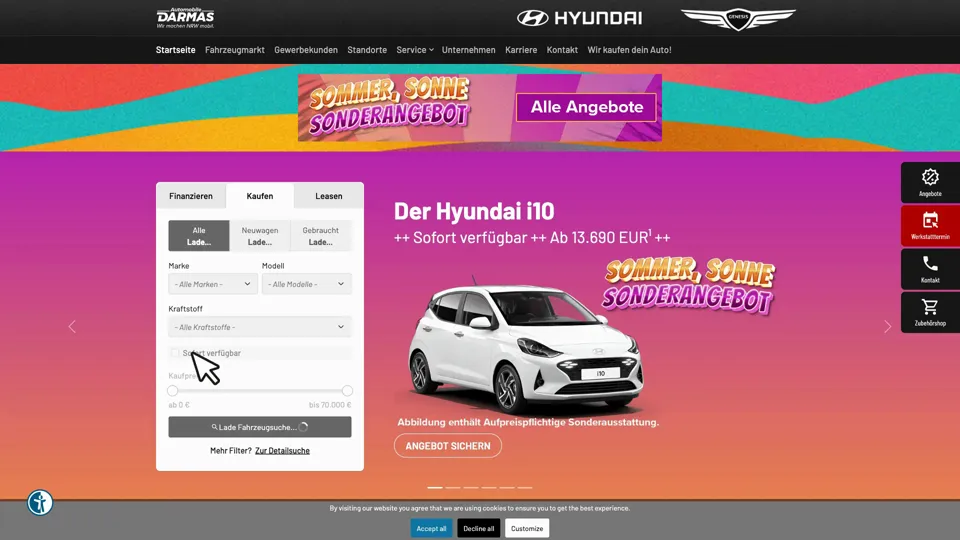The height and width of the screenshot is (540, 960).
Task: Accept all cookies
Action: click(x=431, y=528)
